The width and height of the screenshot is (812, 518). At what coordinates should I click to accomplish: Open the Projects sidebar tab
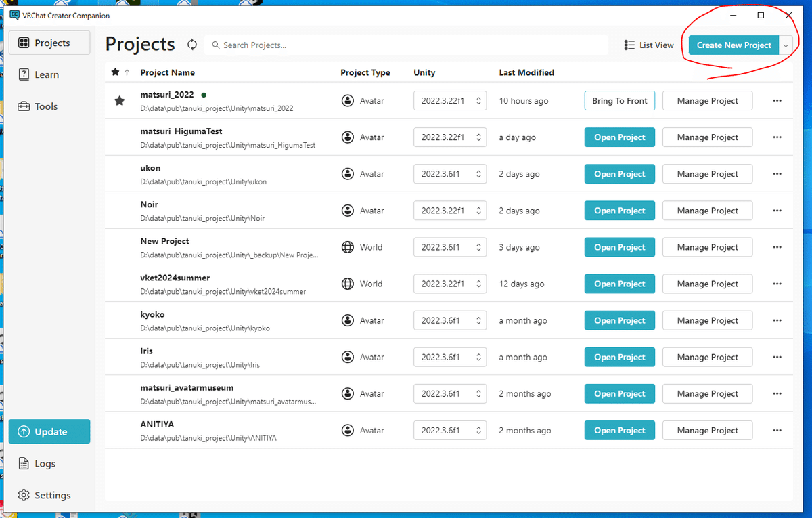49,43
